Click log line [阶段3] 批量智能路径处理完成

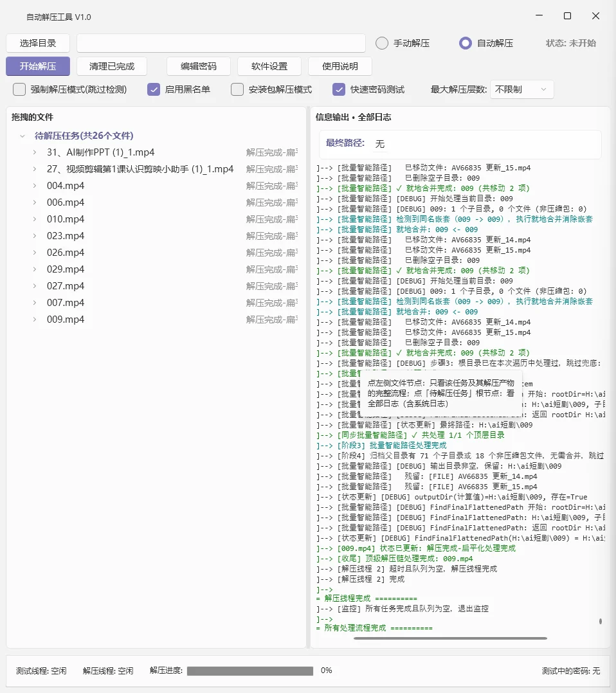pyautogui.click(x=381, y=445)
